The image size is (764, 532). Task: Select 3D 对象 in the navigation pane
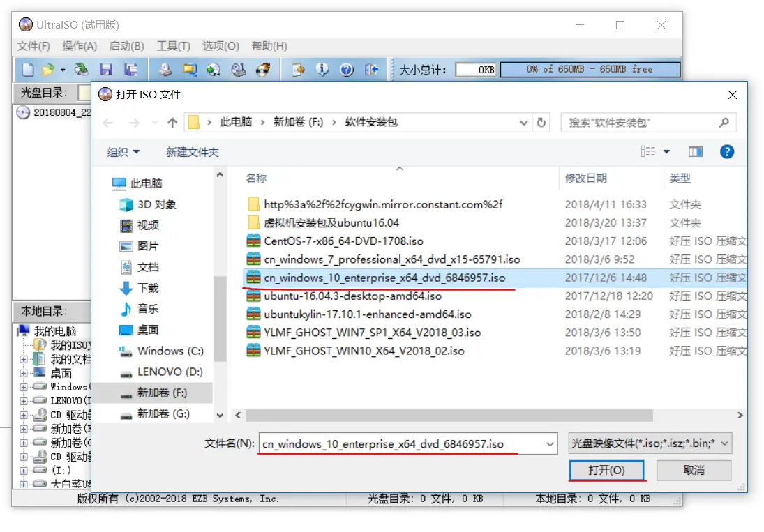[x=148, y=204]
